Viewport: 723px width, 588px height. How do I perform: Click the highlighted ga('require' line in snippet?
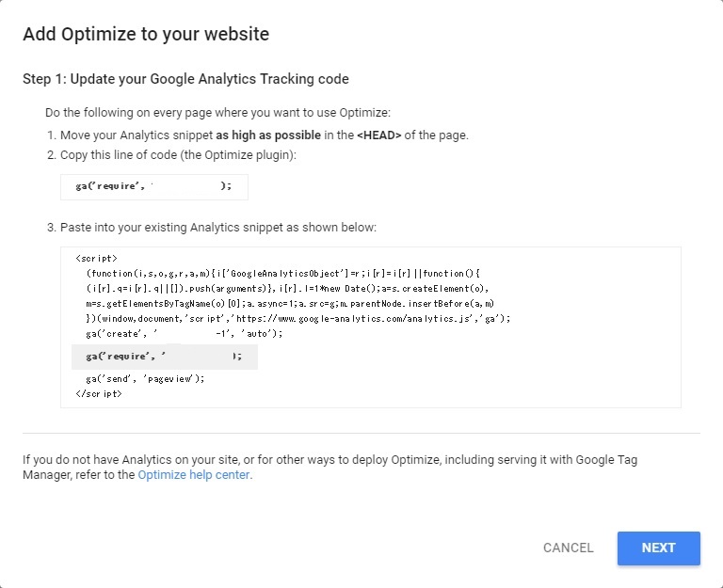164,357
